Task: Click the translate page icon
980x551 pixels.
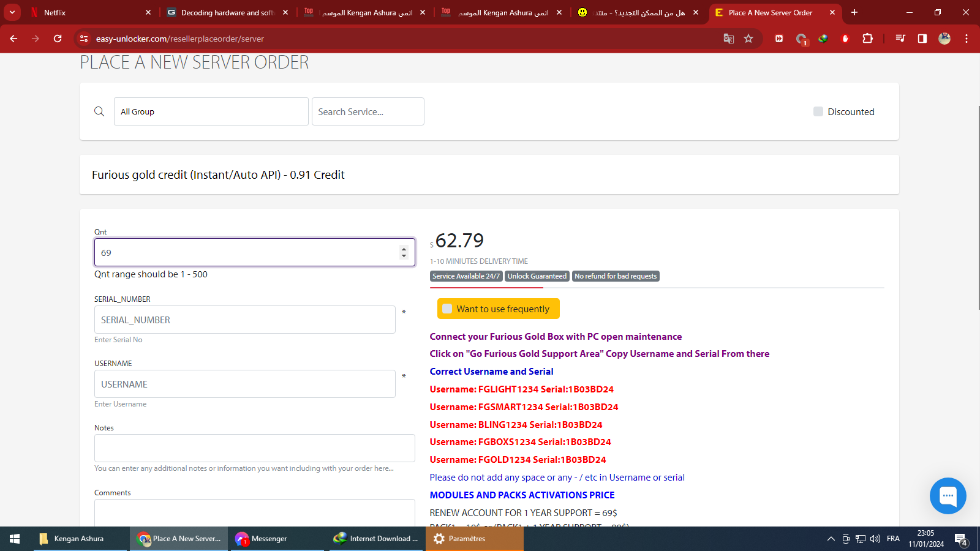Action: [x=728, y=39]
